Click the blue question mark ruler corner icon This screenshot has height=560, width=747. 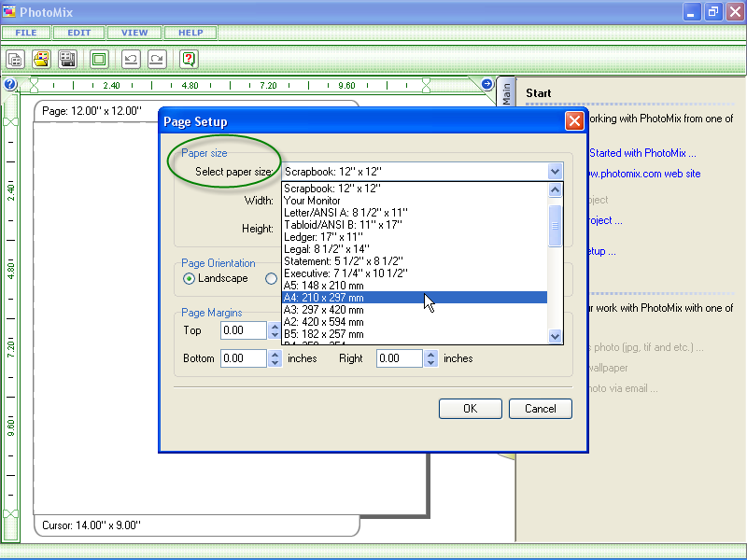click(10, 84)
